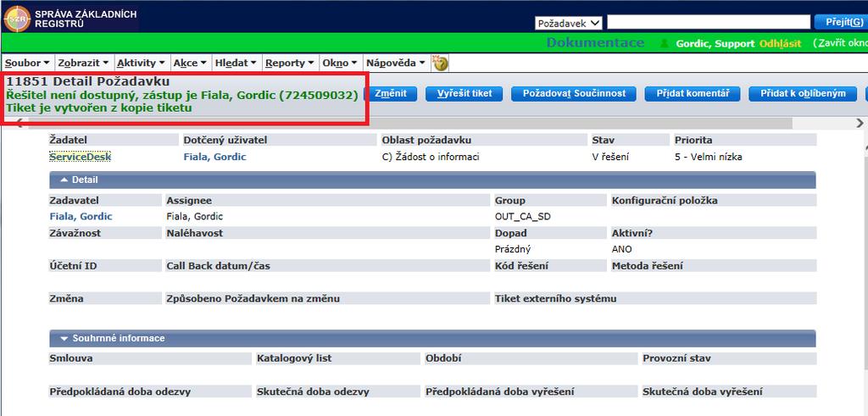868x416 pixels.
Task: Open the Nápověda menu
Action: [x=395, y=63]
